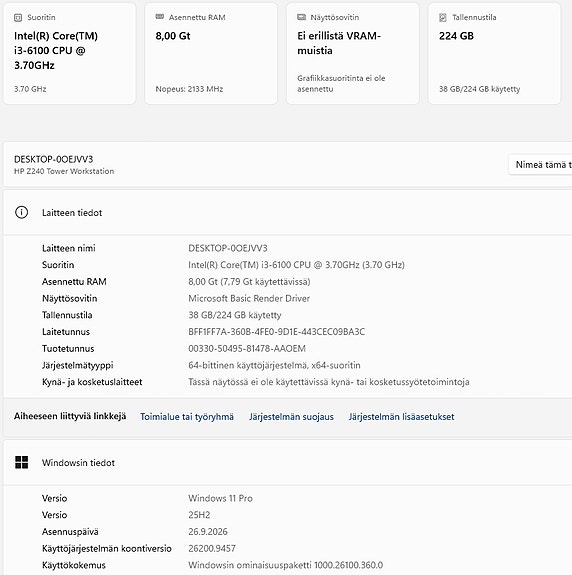Click the Tallennustila value in device details
The width and height of the screenshot is (572, 575).
pos(235,315)
